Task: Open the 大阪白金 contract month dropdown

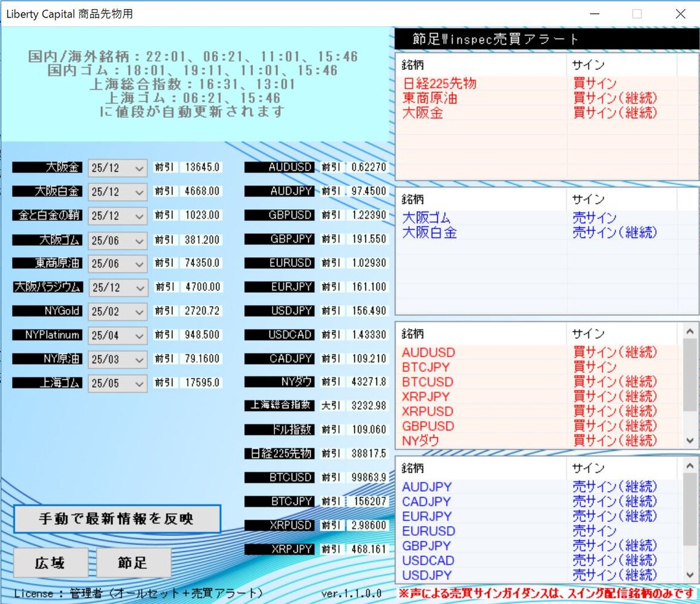Action: tap(117, 192)
